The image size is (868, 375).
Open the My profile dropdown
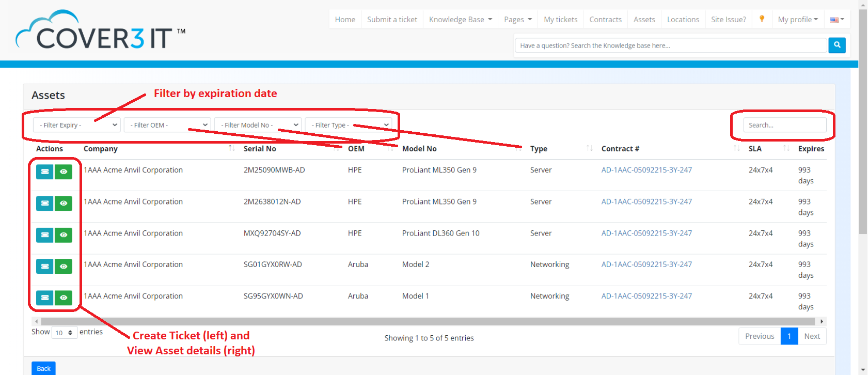point(798,20)
